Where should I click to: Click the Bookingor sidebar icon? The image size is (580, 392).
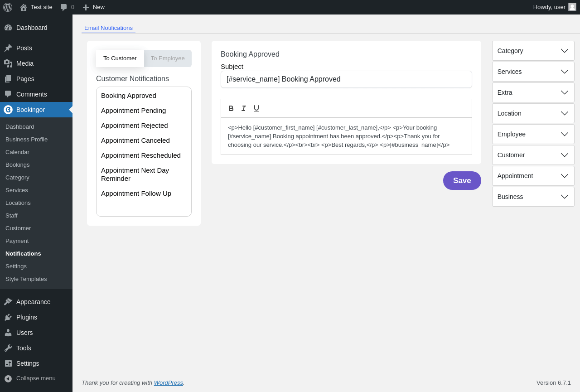[x=8, y=110]
